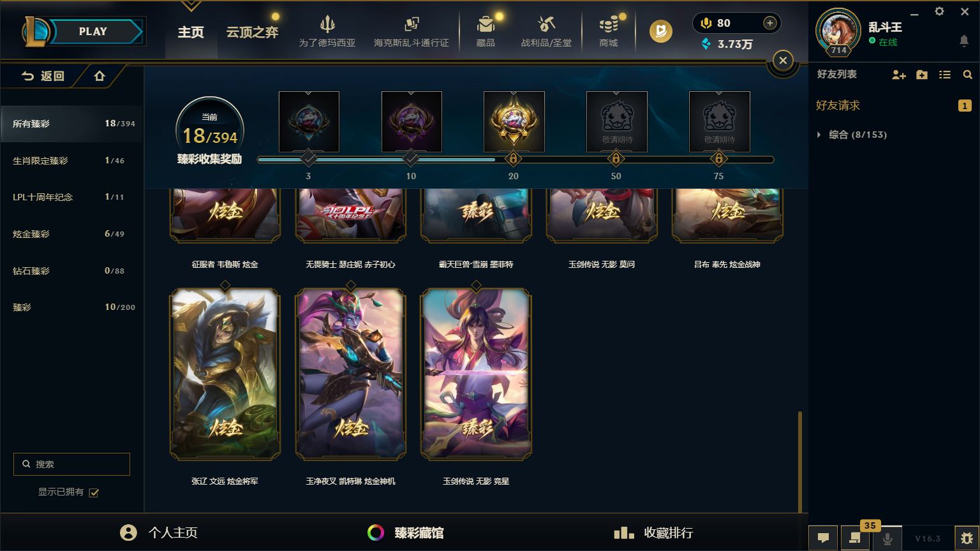Click the friend list search icon
980x551 pixels.
968,75
